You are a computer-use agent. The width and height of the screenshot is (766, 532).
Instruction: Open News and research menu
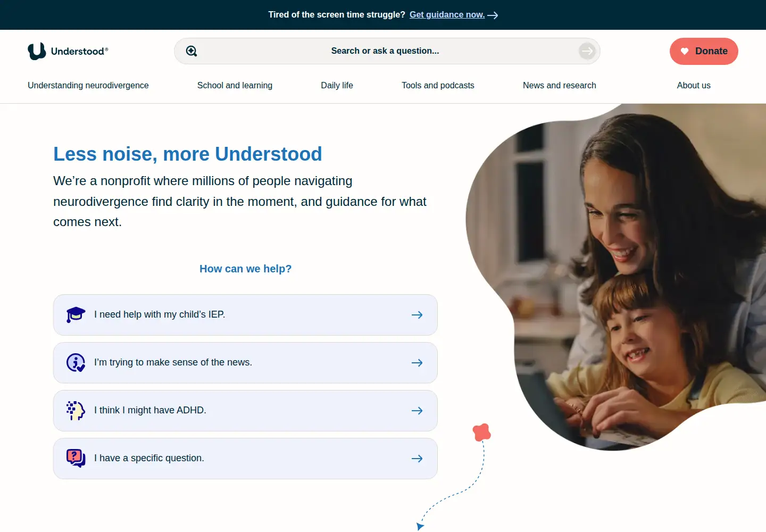pos(560,85)
